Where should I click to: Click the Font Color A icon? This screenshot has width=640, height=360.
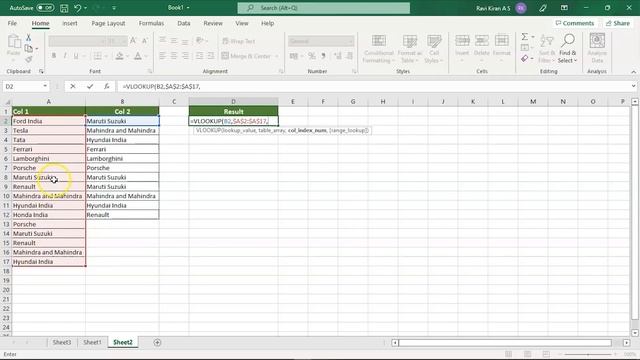coord(138,56)
